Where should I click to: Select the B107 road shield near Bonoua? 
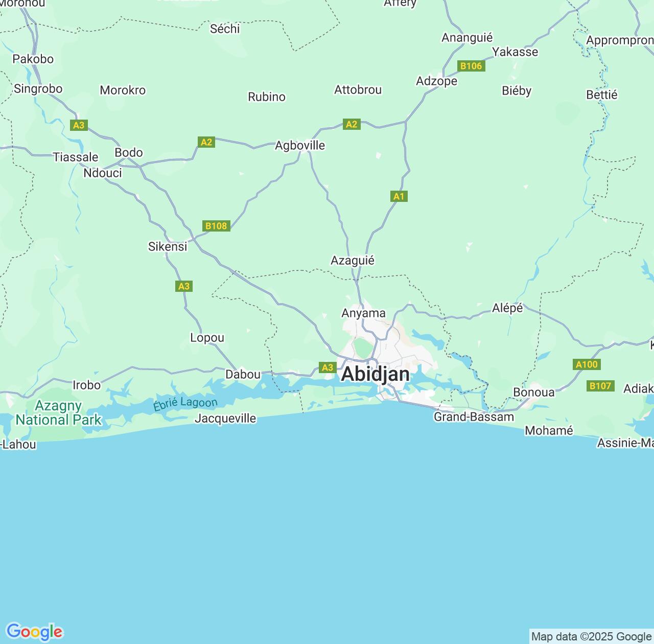click(x=600, y=386)
